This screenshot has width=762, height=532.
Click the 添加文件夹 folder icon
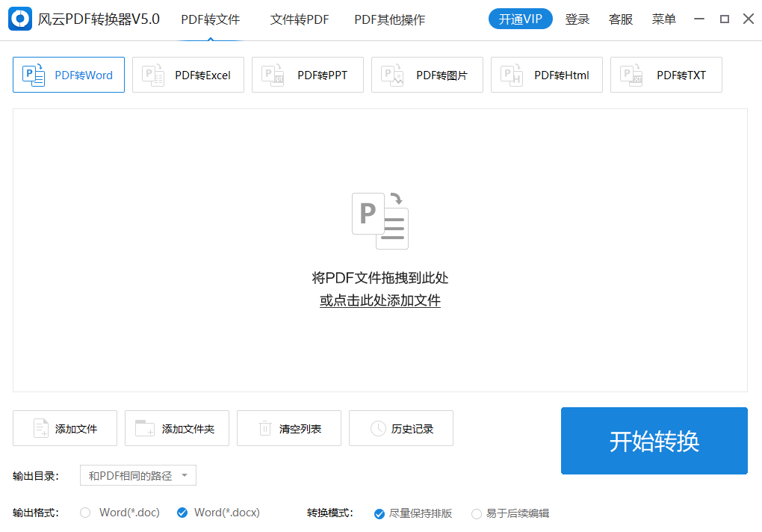point(145,428)
